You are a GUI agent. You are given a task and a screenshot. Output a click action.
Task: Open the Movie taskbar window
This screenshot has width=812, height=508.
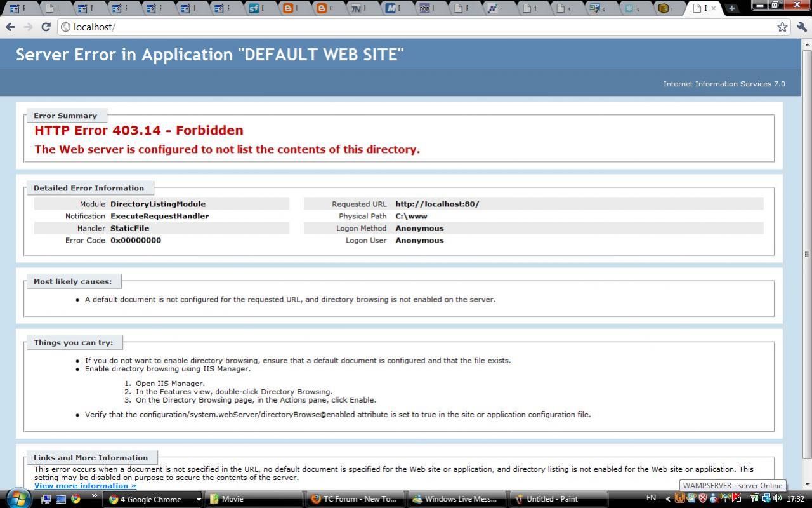254,499
